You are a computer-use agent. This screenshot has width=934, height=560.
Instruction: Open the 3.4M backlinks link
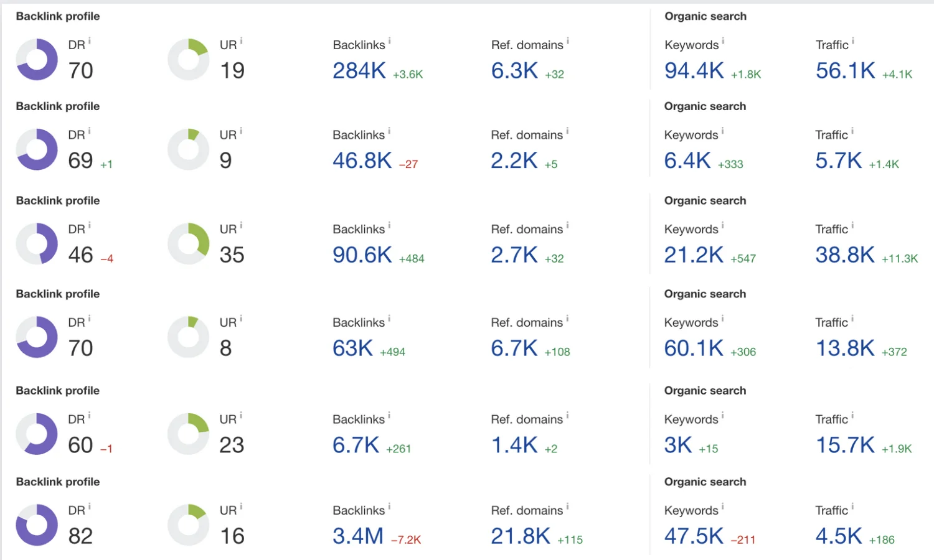point(358,536)
